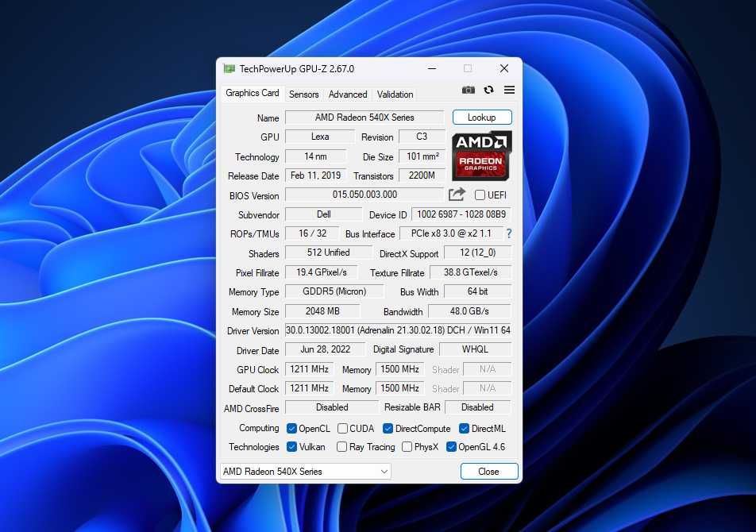Click the BIOS Version field 015.050.003.000
This screenshot has height=532, width=756.
click(x=364, y=195)
